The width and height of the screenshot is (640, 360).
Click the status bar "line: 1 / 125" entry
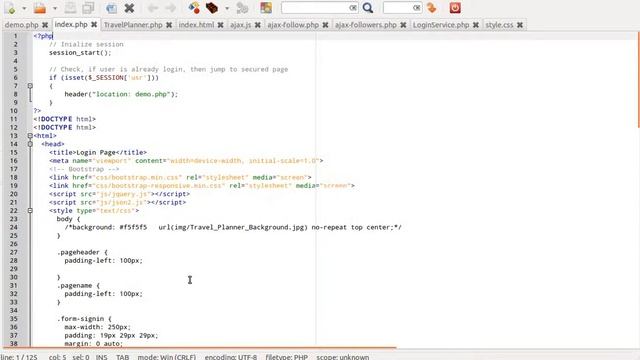[19, 357]
